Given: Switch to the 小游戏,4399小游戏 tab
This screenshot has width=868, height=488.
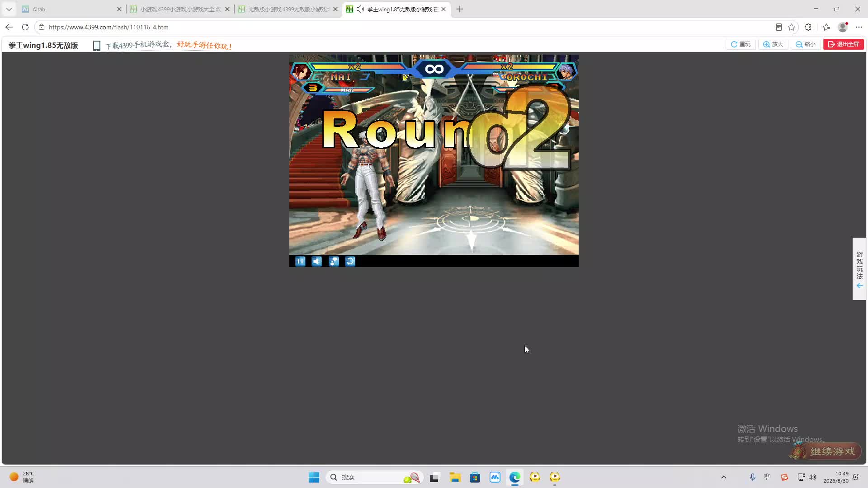Looking at the screenshot, I should click(x=179, y=9).
